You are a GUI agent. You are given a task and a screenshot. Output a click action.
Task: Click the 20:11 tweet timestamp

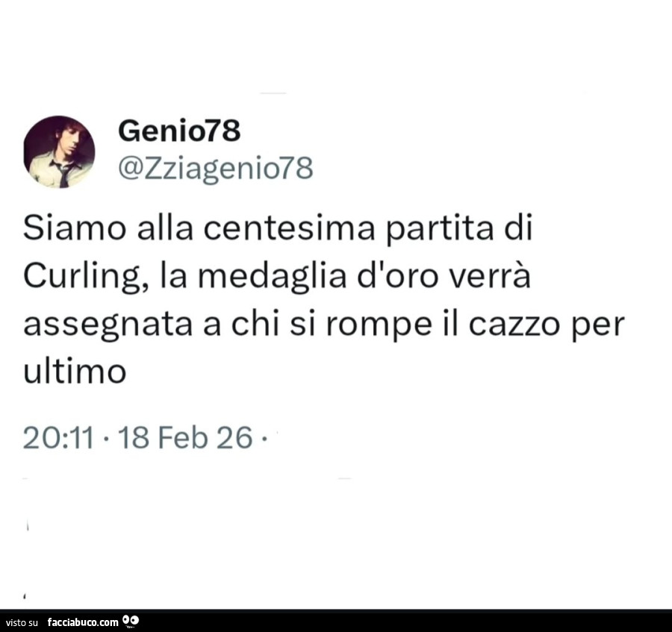58,438
